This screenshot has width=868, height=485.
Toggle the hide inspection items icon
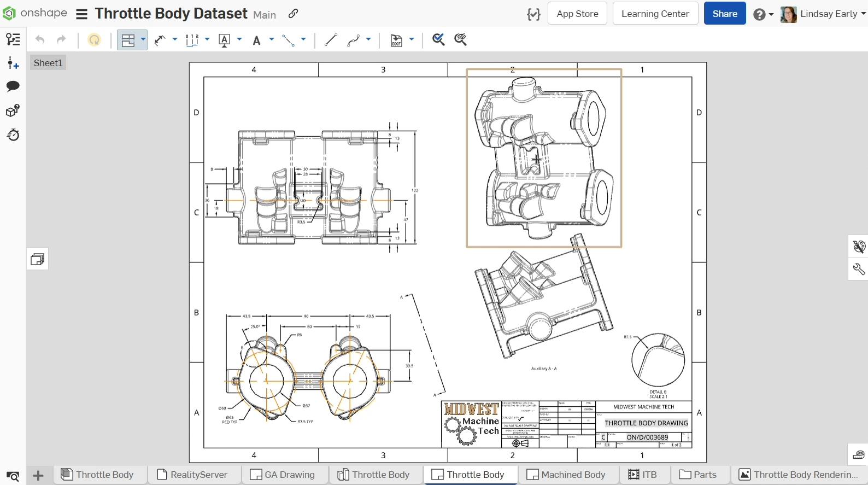coord(461,39)
